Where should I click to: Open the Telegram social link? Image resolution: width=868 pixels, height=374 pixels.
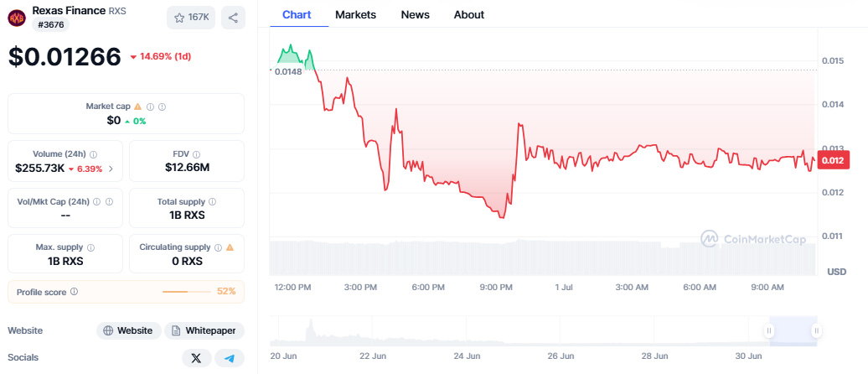click(x=230, y=358)
